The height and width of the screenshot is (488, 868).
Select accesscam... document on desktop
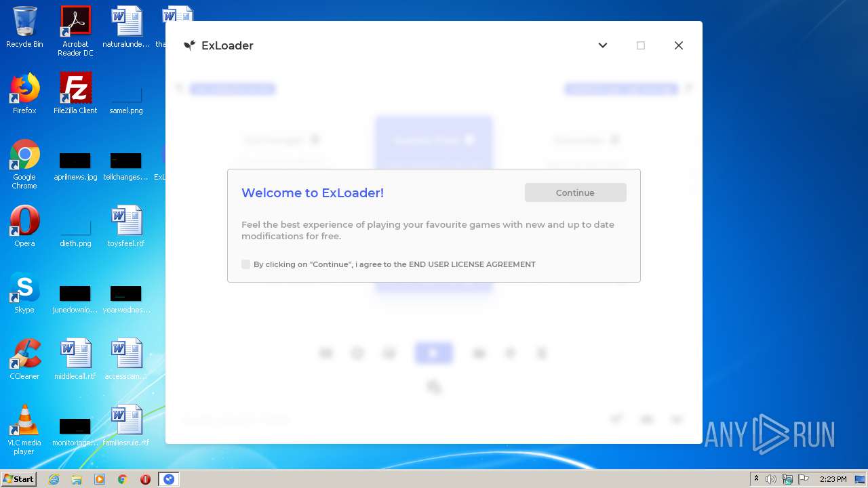(126, 359)
